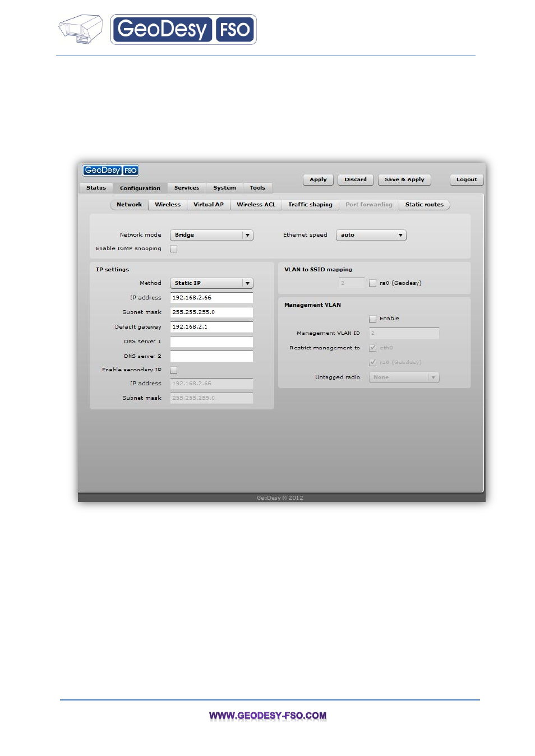This screenshot has width=535, height=756.
Task: Check the ra0 (Geodesy) VLAN mapping checkbox
Action: pyautogui.click(x=372, y=283)
